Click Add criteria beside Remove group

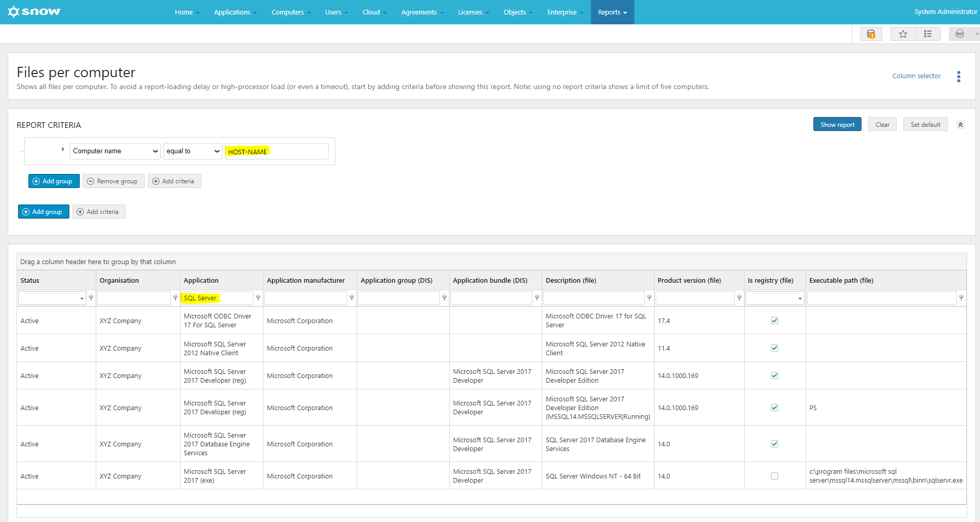pos(174,181)
